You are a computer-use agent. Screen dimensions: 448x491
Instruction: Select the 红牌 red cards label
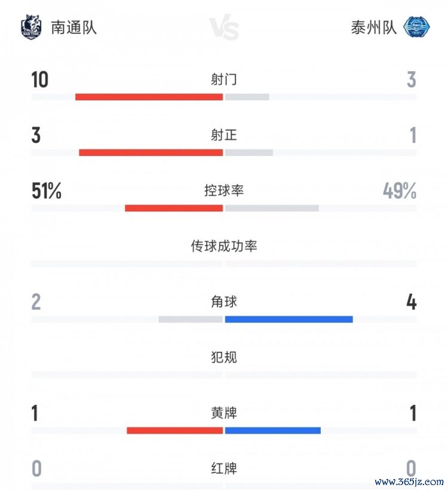pos(224,468)
